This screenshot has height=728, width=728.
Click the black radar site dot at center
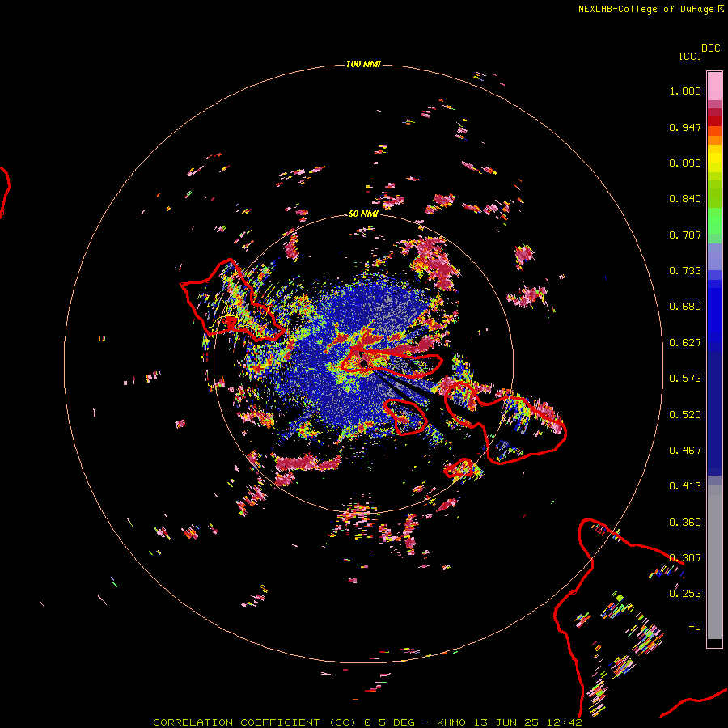coord(363,362)
